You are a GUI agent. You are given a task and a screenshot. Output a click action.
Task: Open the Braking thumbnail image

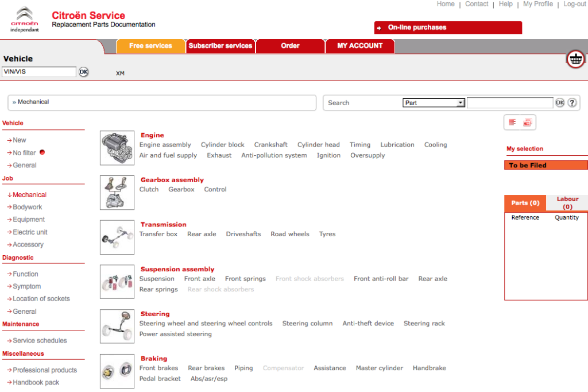click(x=117, y=371)
